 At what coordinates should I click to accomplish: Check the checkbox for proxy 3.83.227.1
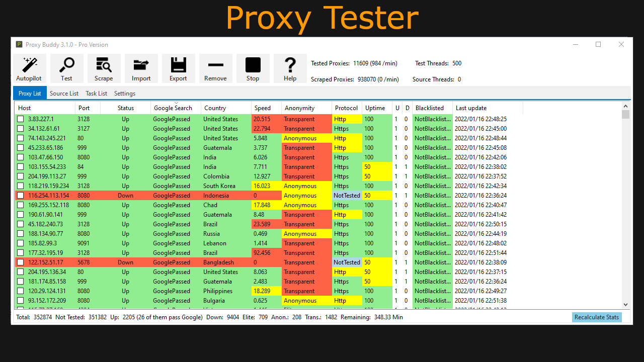19,119
